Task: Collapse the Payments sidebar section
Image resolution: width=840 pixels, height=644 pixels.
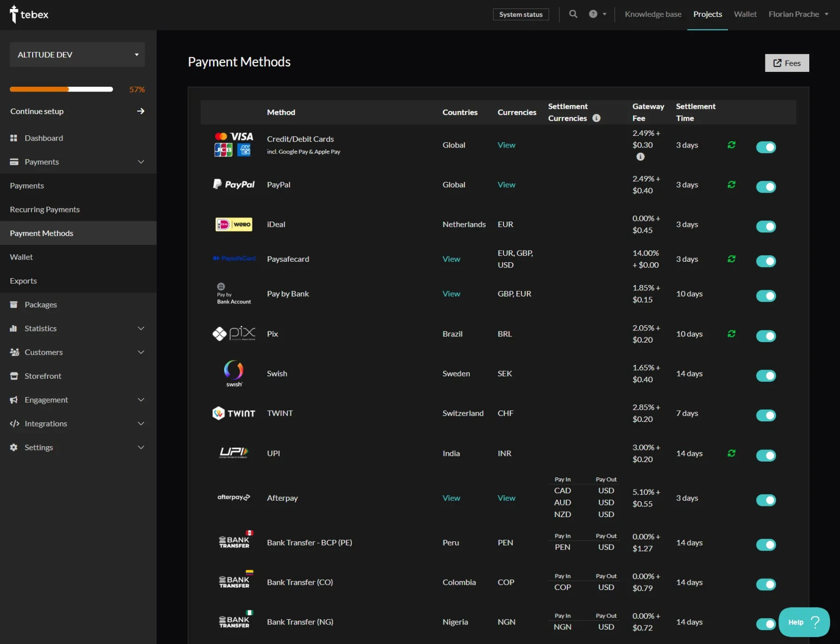Action: click(78, 162)
